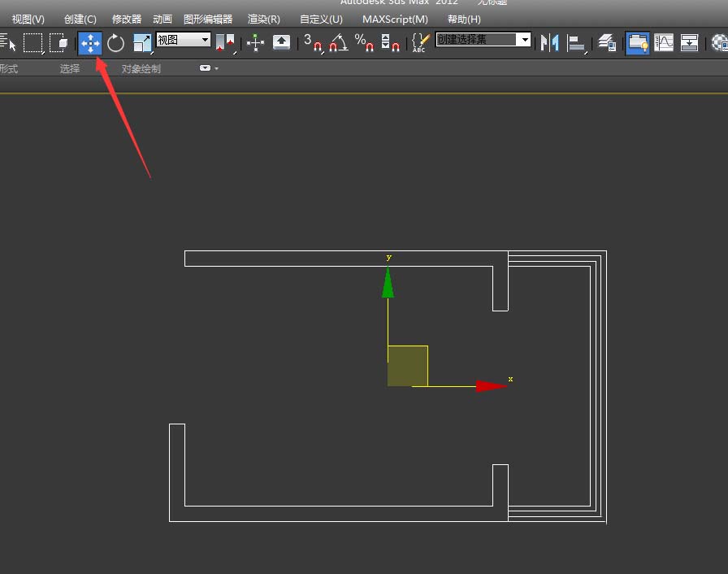
Task: Open the MAXScript(M) menu
Action: (395, 20)
